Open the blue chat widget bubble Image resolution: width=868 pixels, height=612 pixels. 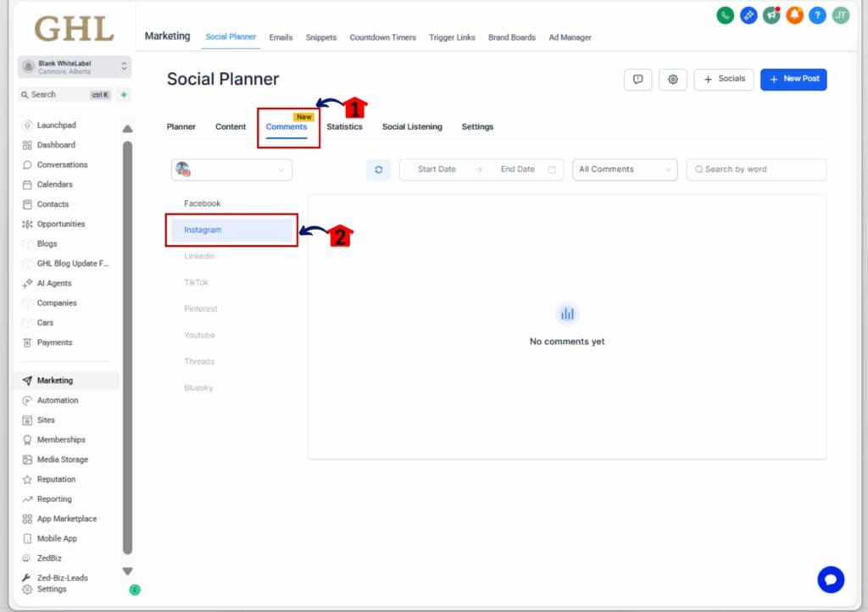[830, 580]
